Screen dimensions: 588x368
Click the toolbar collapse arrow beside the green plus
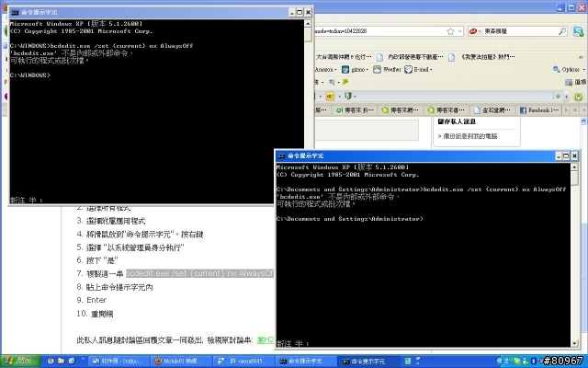(x=567, y=97)
